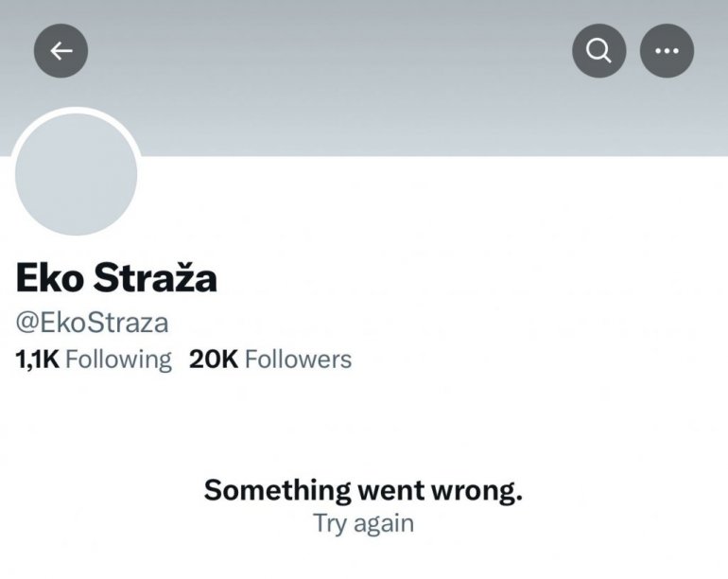
Task: Open the three-dot more options menu
Action: point(667,51)
